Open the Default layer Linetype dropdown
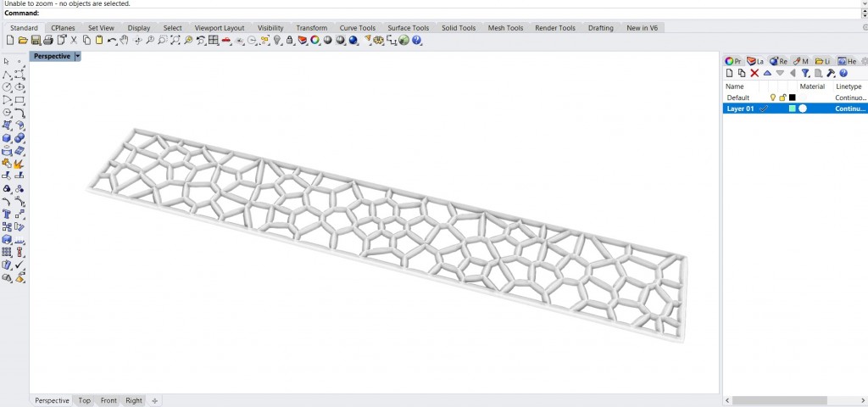This screenshot has height=407, width=868. pyautogui.click(x=850, y=98)
